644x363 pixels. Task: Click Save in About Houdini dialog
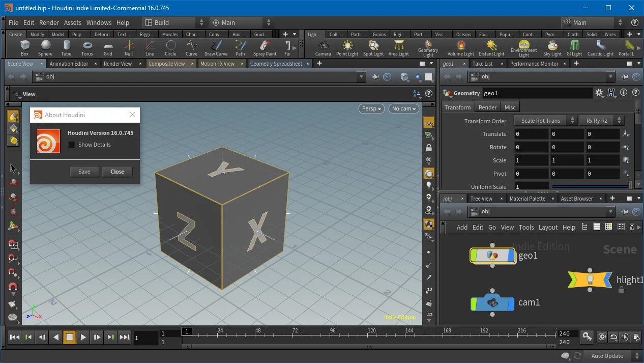[84, 172]
